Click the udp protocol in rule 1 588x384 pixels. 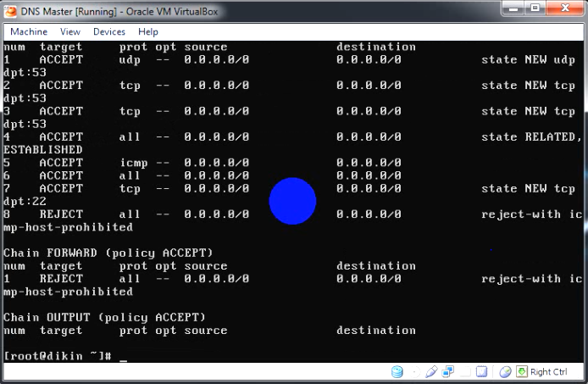tap(130, 59)
